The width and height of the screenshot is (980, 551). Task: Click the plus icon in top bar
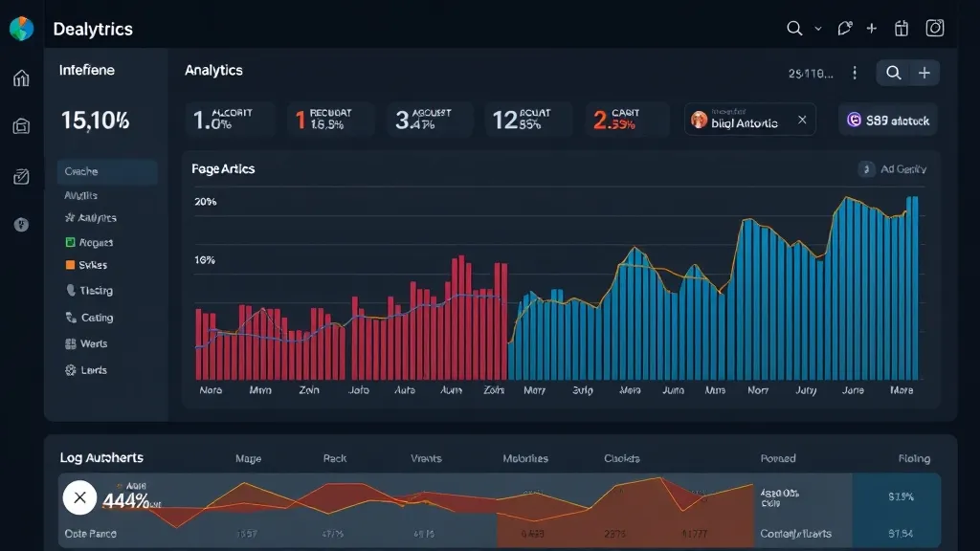(871, 28)
